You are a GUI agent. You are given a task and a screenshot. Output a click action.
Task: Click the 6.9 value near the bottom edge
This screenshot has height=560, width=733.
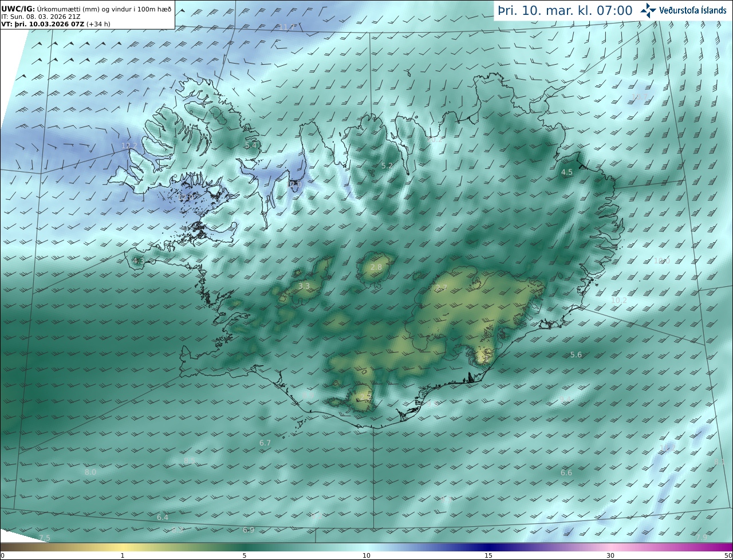(x=249, y=530)
